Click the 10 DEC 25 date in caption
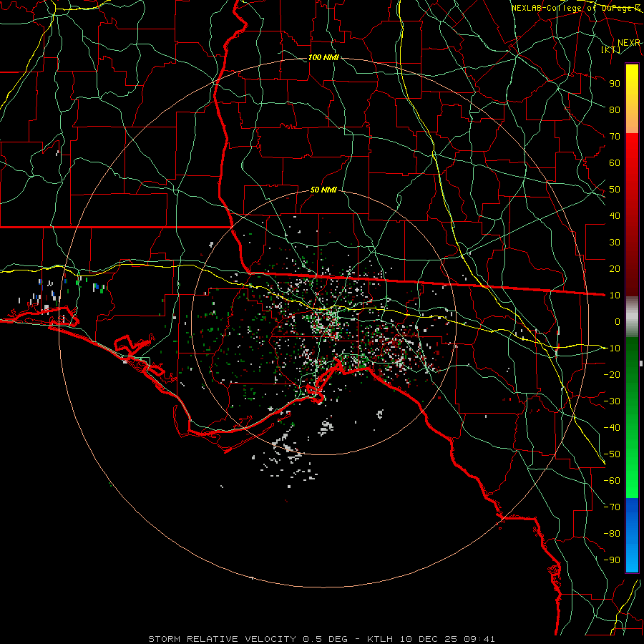This screenshot has height=644, width=644. point(429,639)
